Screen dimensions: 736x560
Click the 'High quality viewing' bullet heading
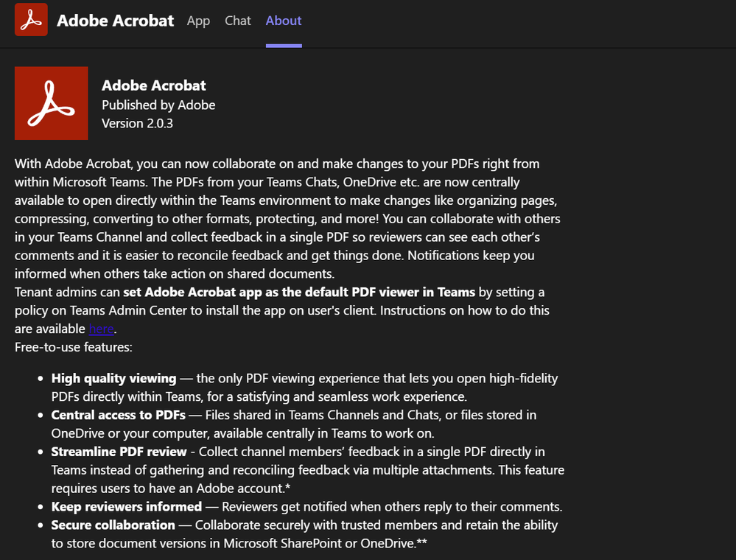[113, 378]
